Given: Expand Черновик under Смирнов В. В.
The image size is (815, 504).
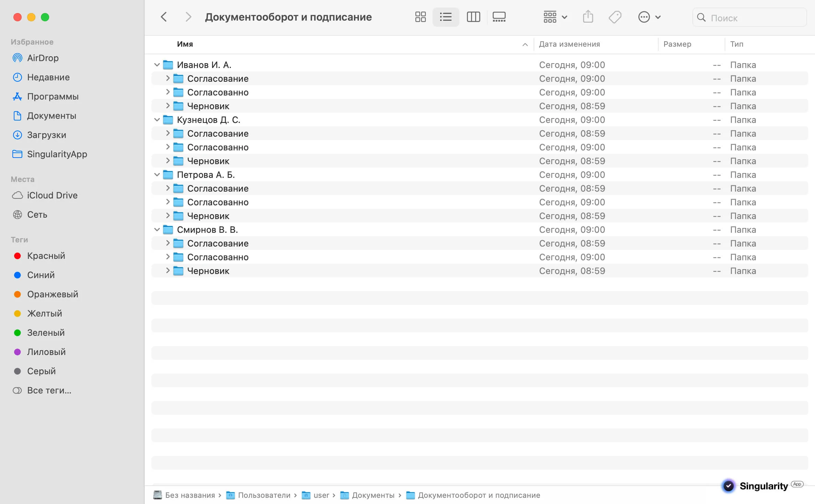Looking at the screenshot, I should [x=168, y=271].
